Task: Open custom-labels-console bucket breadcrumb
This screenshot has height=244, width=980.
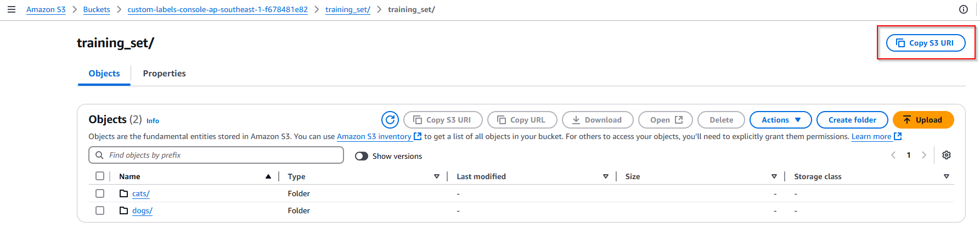Action: pos(218,9)
